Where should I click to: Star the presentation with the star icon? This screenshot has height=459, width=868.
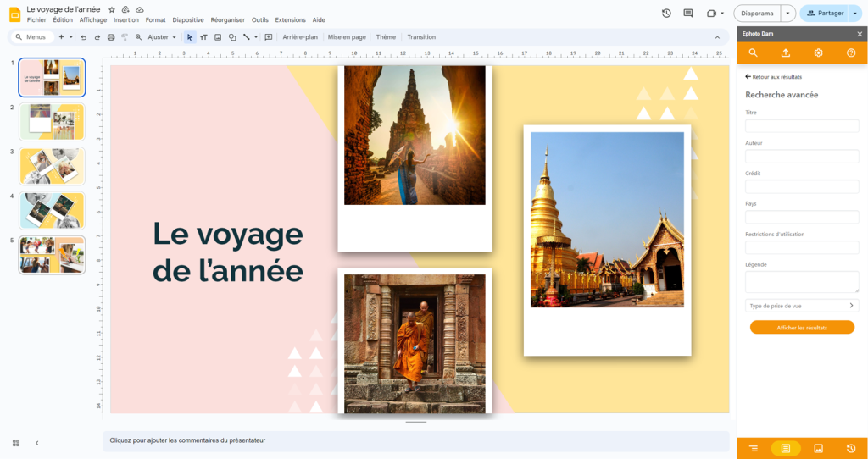[112, 9]
